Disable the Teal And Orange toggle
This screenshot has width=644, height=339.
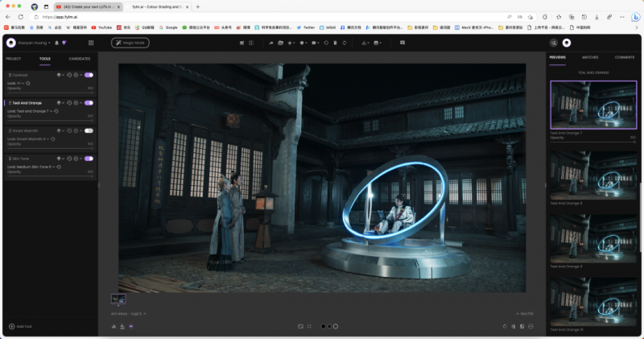pos(89,103)
